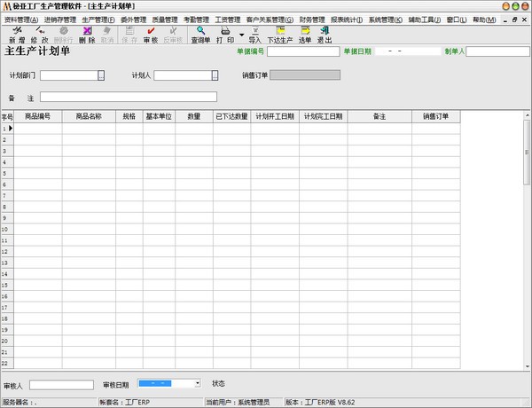Click the 备注 column header in the grid
Image resolution: width=532 pixels, height=408 pixels.
click(x=379, y=116)
